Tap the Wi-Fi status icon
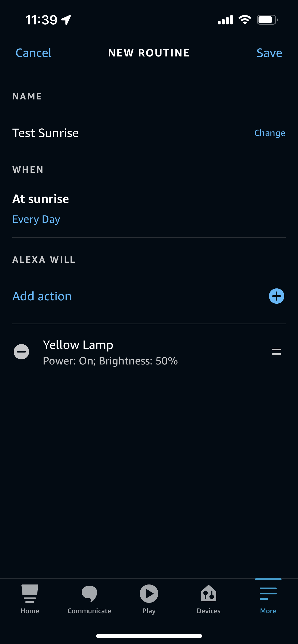298x644 pixels. (245, 20)
